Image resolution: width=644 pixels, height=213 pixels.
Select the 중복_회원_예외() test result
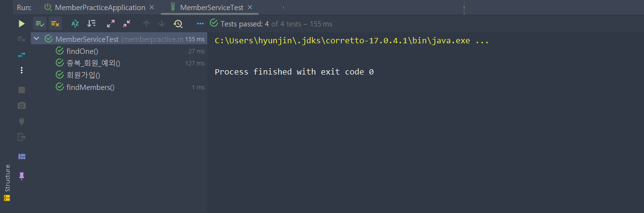(130, 63)
